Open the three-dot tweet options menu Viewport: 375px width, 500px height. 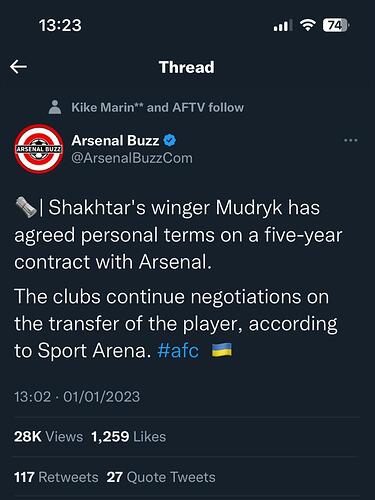click(x=351, y=140)
